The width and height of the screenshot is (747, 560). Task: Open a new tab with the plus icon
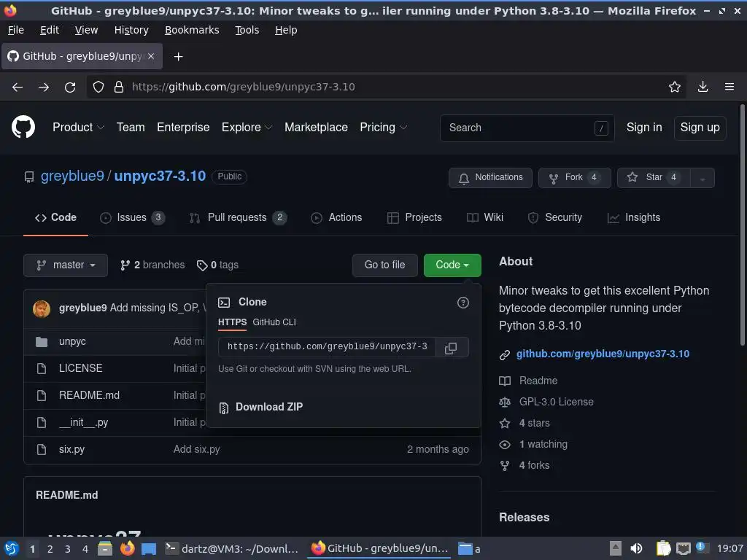coord(178,57)
